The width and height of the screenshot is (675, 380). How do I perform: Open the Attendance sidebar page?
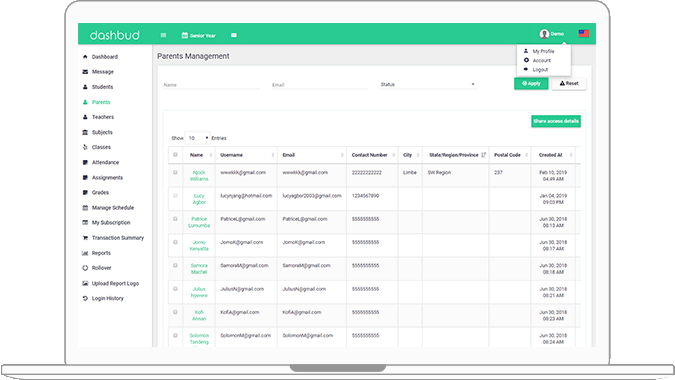[105, 162]
